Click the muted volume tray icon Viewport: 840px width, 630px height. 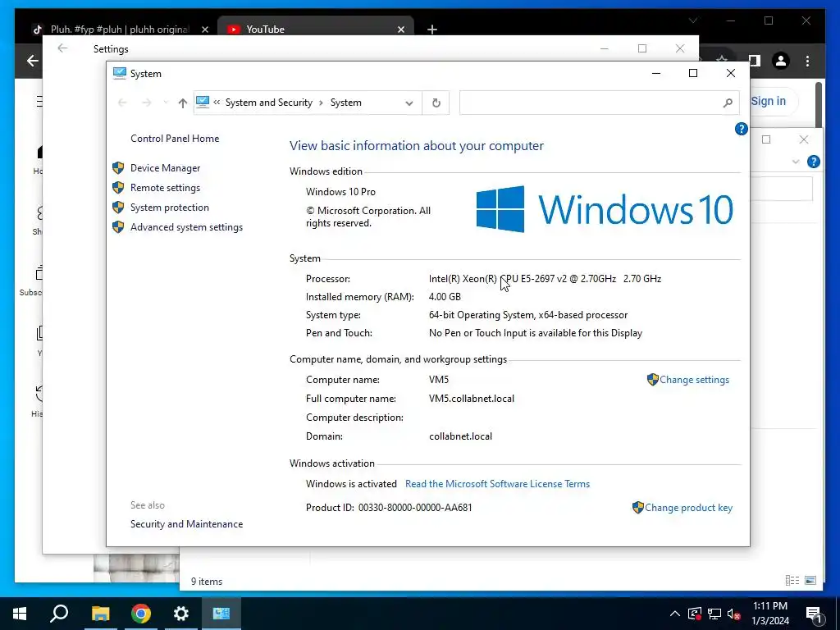pos(734,614)
